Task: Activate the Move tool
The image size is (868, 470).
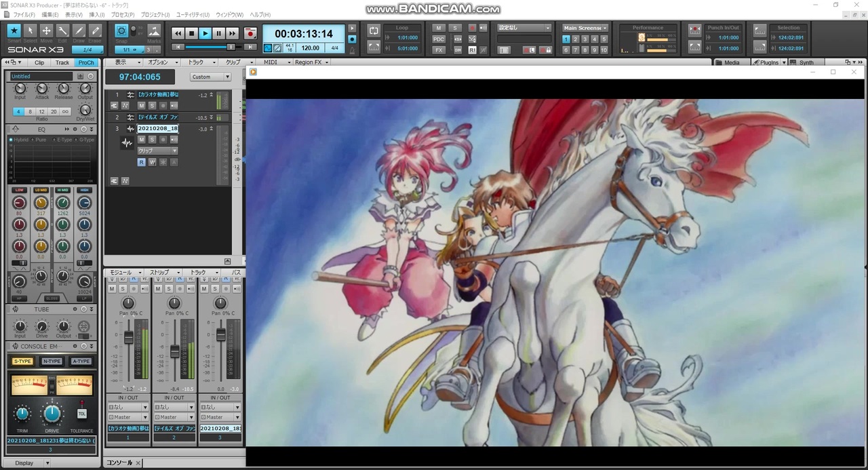Action: [x=46, y=31]
